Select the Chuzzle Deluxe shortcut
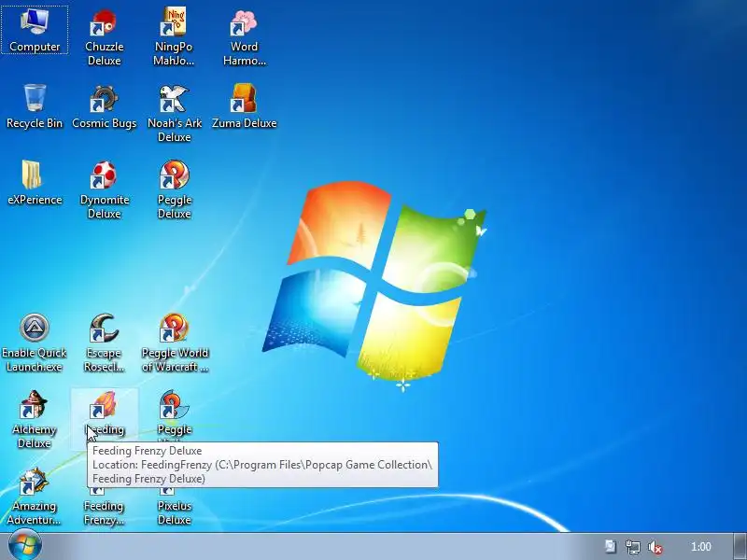The width and height of the screenshot is (747, 560). coord(105,36)
